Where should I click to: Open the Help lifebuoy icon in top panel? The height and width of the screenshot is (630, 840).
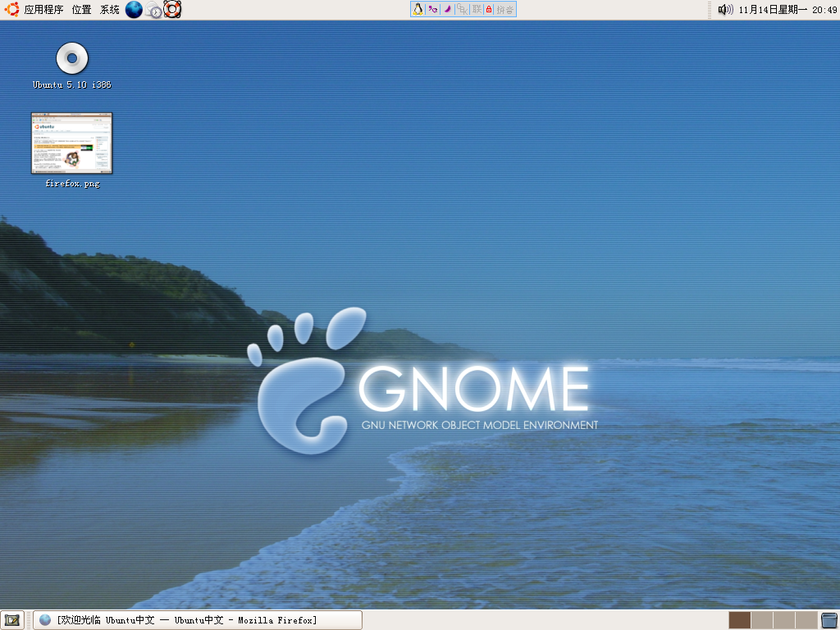tap(172, 9)
